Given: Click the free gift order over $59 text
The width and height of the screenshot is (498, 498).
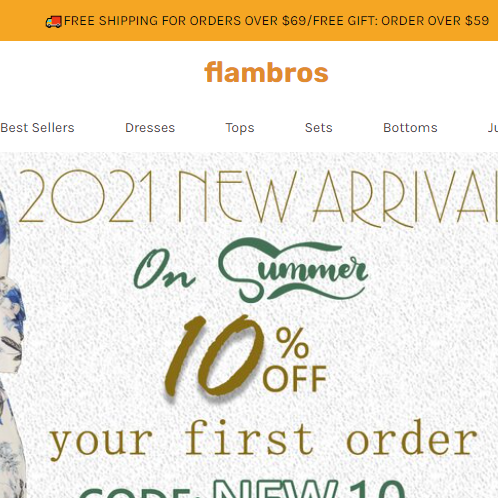Looking at the screenshot, I should pyautogui.click(x=401, y=21).
